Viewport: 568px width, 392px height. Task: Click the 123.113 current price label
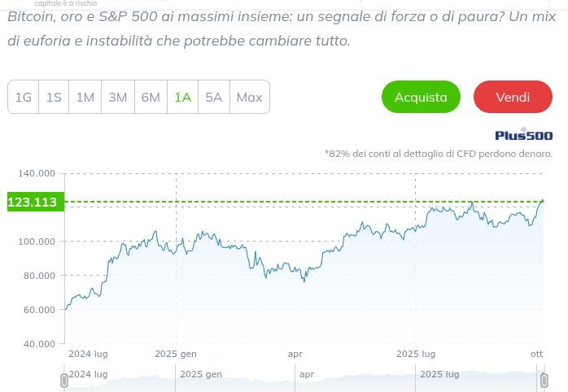tap(33, 203)
